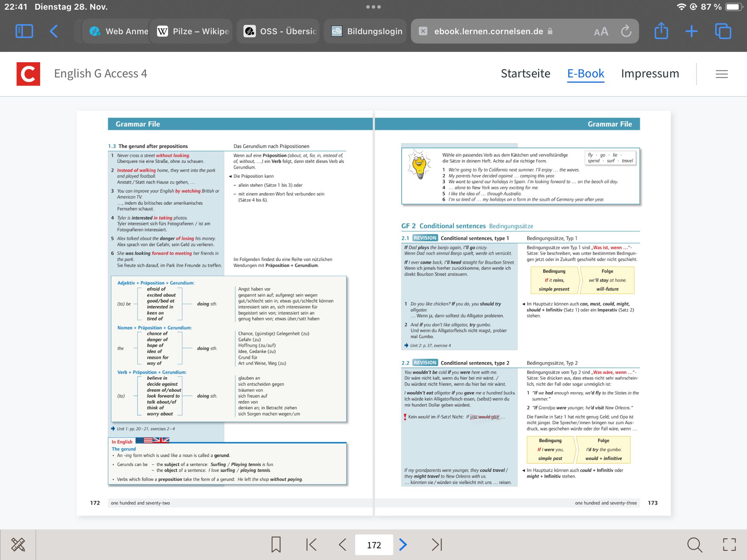Open the AA reader options menu
The image size is (747, 560).
coord(601,31)
